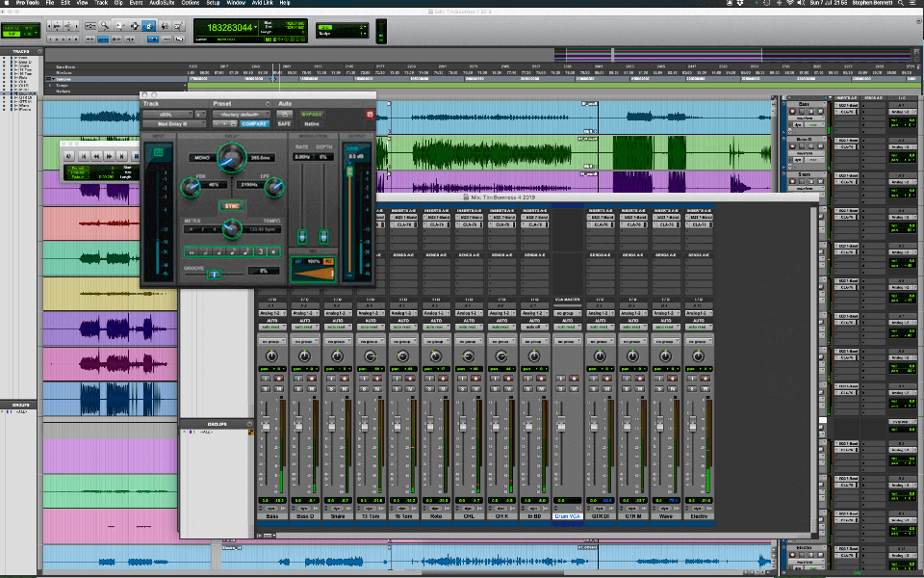Screen dimensions: 924x578
Task: Toggle BYPASS on the Mod Delay III plugin
Action: point(311,114)
